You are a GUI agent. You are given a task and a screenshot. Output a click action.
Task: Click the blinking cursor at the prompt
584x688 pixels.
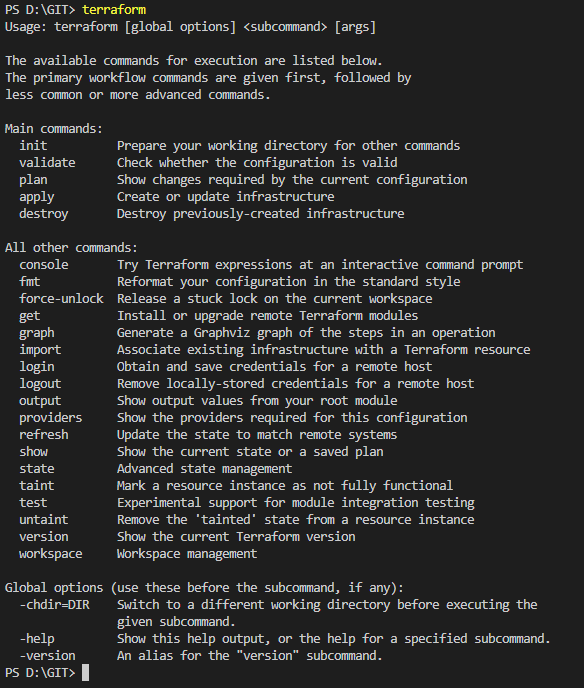[x=86, y=673]
